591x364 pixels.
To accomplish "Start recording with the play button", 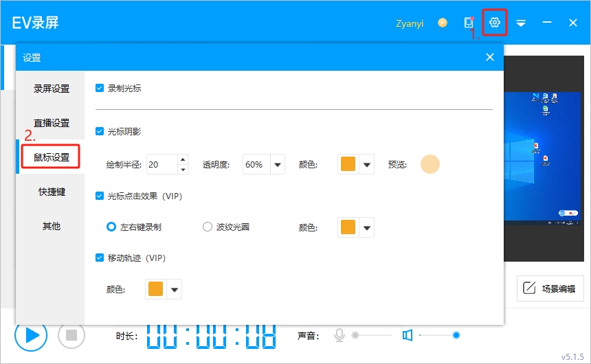I will (x=31, y=335).
